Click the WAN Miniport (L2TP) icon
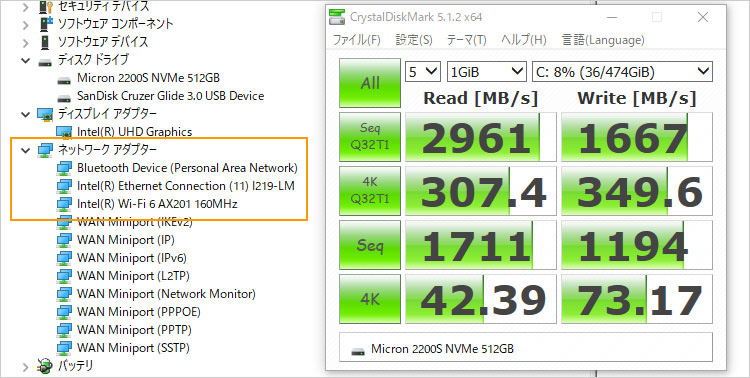 tap(64, 276)
